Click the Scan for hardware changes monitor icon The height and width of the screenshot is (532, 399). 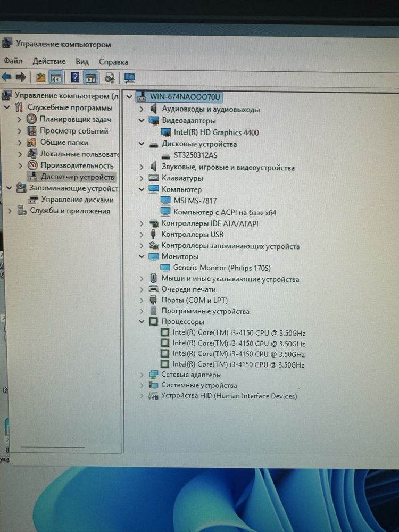(x=129, y=78)
